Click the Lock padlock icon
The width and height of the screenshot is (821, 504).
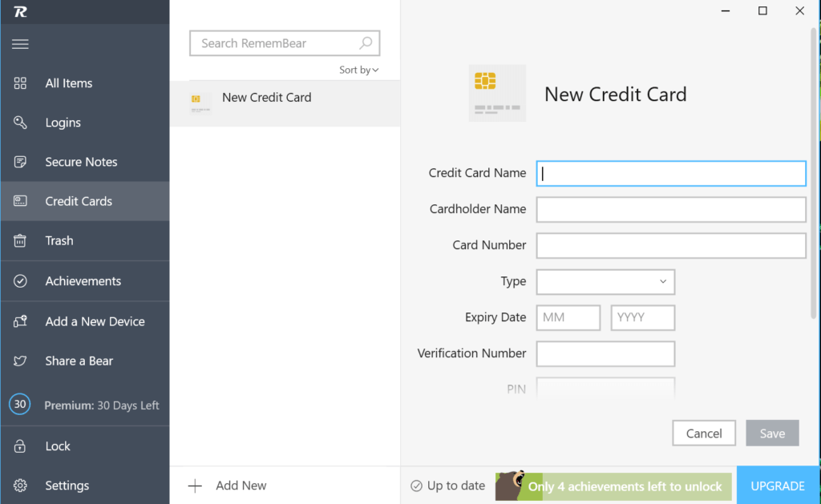20,446
